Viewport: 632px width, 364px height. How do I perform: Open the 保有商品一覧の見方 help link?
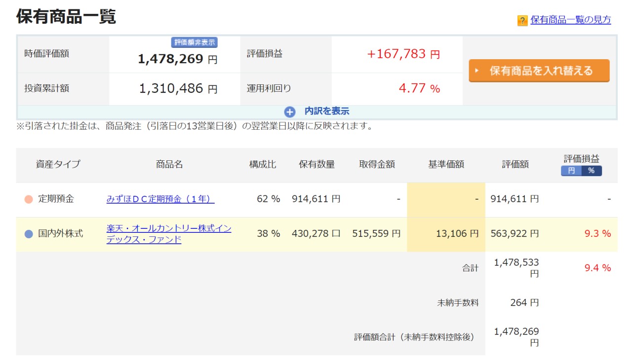570,20
